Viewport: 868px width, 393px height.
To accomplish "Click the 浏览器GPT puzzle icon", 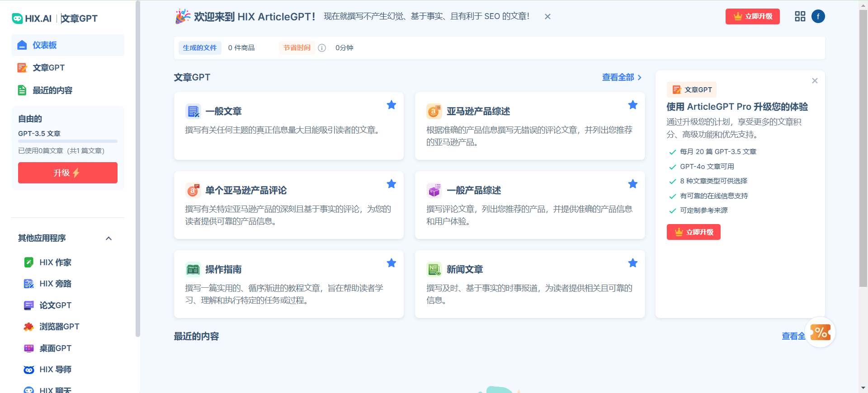I will (28, 327).
